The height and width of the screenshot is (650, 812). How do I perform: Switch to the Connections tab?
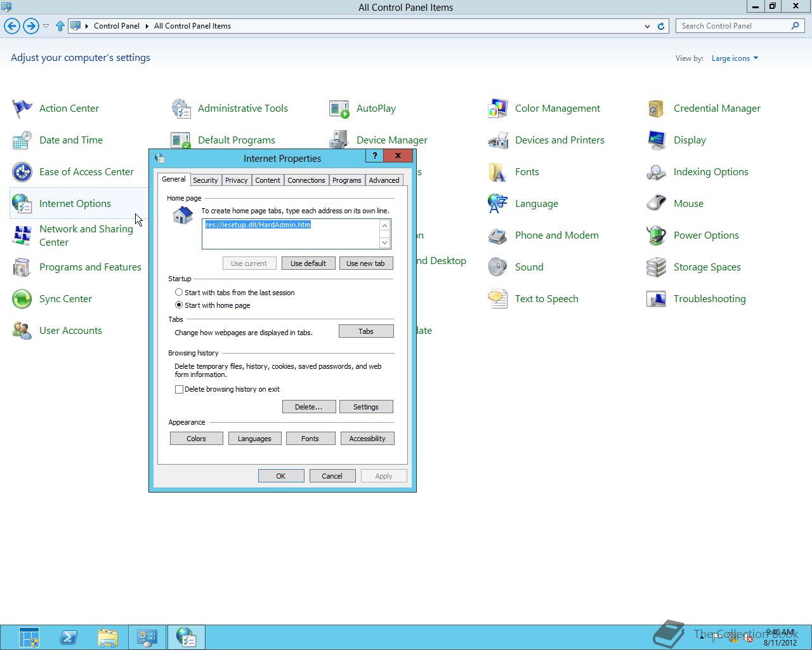[x=306, y=180]
